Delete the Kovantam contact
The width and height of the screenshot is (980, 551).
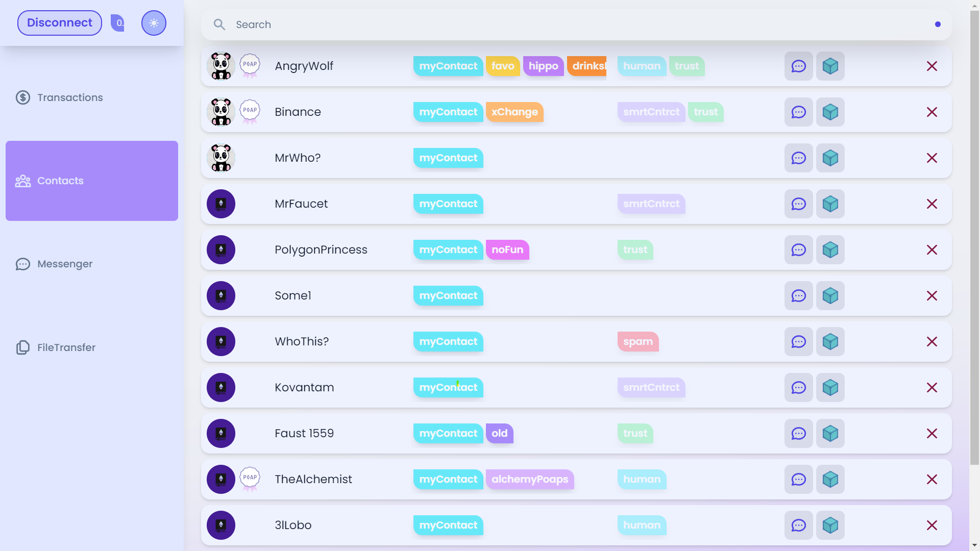[x=932, y=388]
